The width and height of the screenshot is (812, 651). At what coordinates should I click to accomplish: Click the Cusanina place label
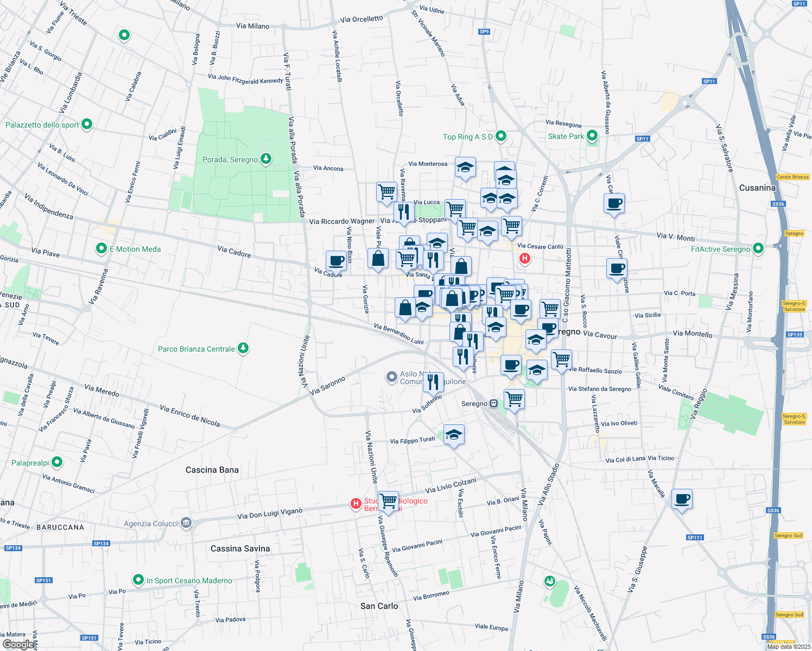pyautogui.click(x=757, y=188)
